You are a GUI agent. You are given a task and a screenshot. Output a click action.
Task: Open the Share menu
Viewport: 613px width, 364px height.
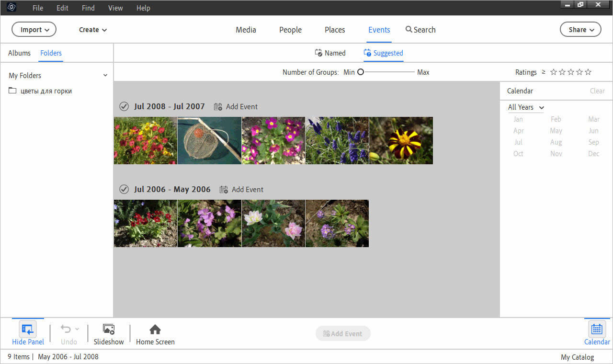click(x=580, y=29)
